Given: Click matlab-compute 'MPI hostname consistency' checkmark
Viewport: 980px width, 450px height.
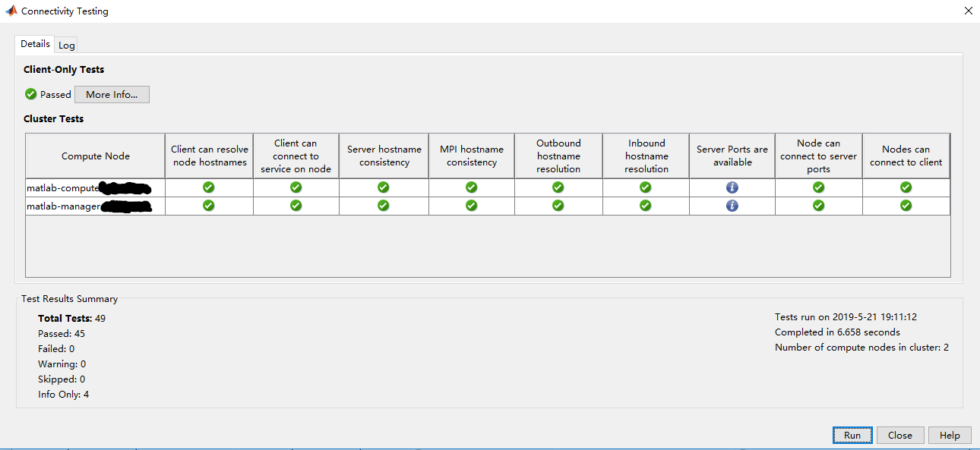Looking at the screenshot, I should tap(472, 187).
